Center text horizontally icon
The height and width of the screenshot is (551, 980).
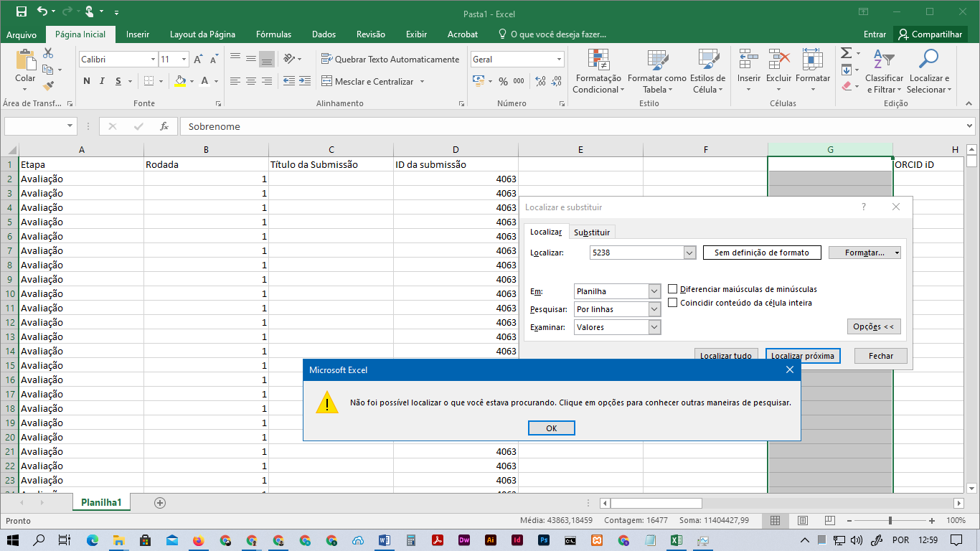[251, 81]
